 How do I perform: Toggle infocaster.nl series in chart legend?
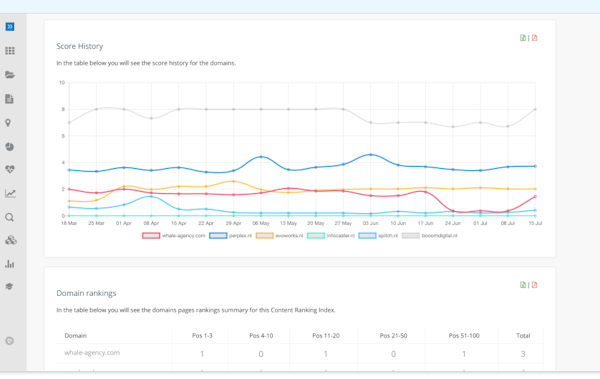pos(331,235)
